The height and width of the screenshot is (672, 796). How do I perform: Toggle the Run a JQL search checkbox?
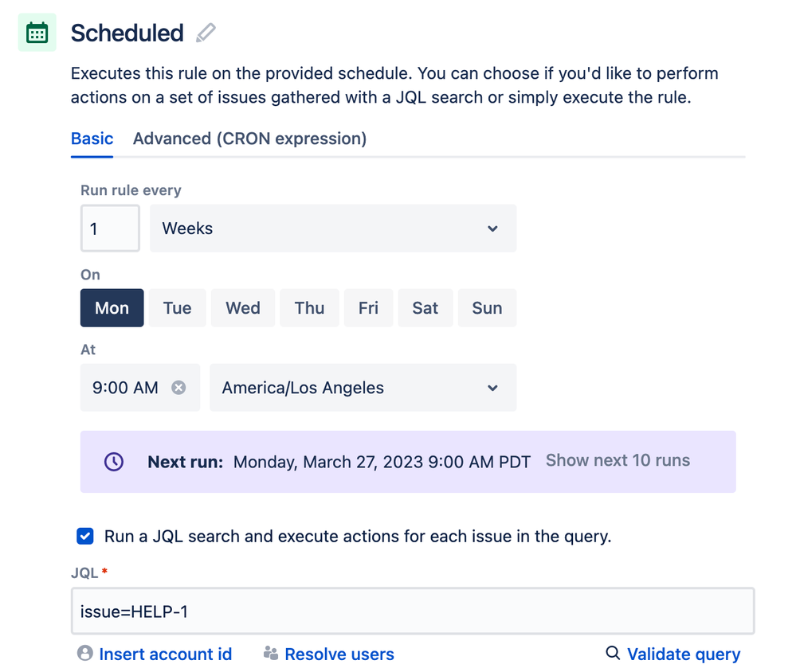(85, 536)
